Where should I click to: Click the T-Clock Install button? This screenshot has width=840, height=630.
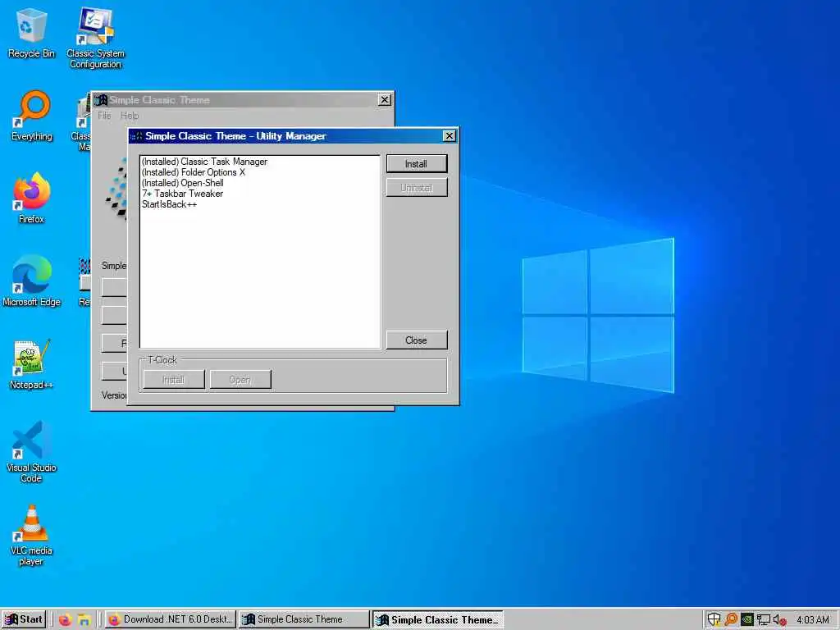(x=174, y=380)
